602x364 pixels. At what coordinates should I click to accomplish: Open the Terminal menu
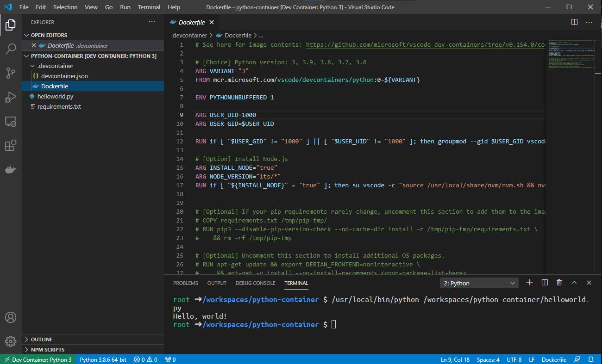click(149, 7)
